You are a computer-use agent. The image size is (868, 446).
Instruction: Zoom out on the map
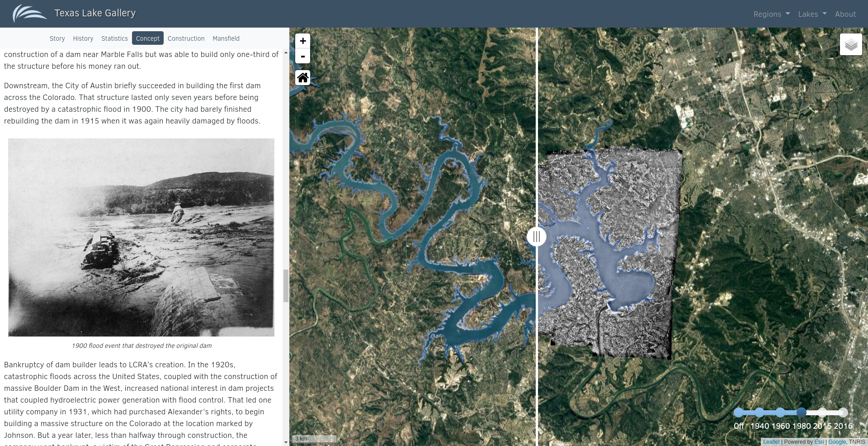(302, 56)
